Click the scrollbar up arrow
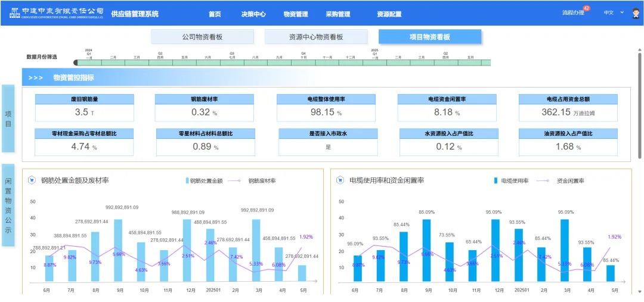The height and width of the screenshot is (302, 644). coord(639,50)
